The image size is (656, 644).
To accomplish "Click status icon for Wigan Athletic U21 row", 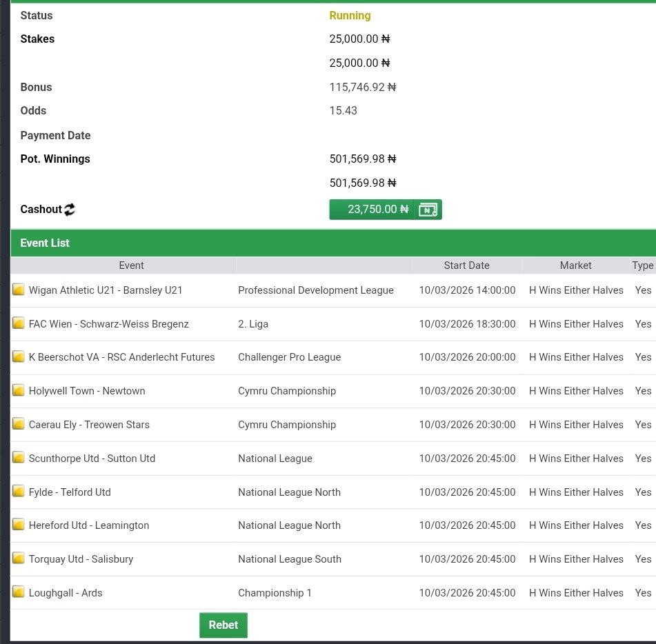I will coord(19,290).
